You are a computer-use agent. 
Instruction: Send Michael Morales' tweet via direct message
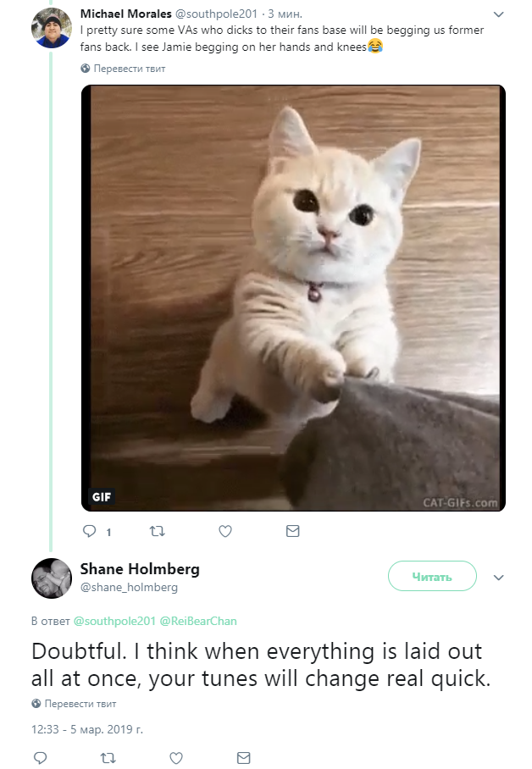pos(292,531)
